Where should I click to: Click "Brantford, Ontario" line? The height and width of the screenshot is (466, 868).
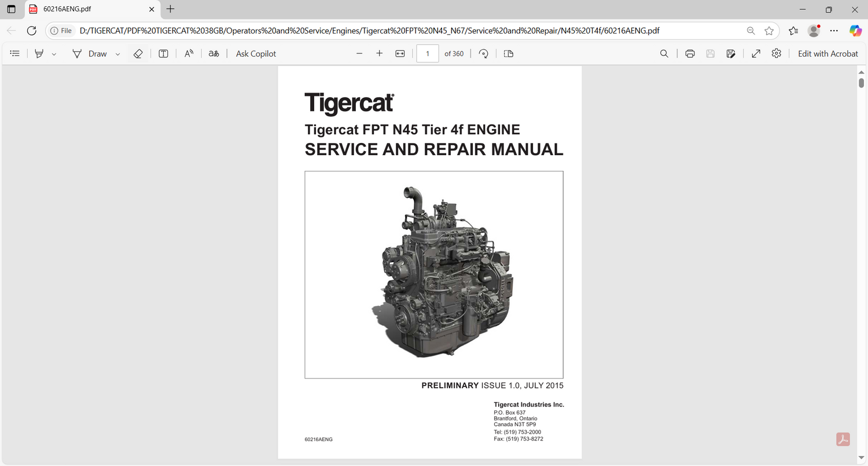pos(516,419)
